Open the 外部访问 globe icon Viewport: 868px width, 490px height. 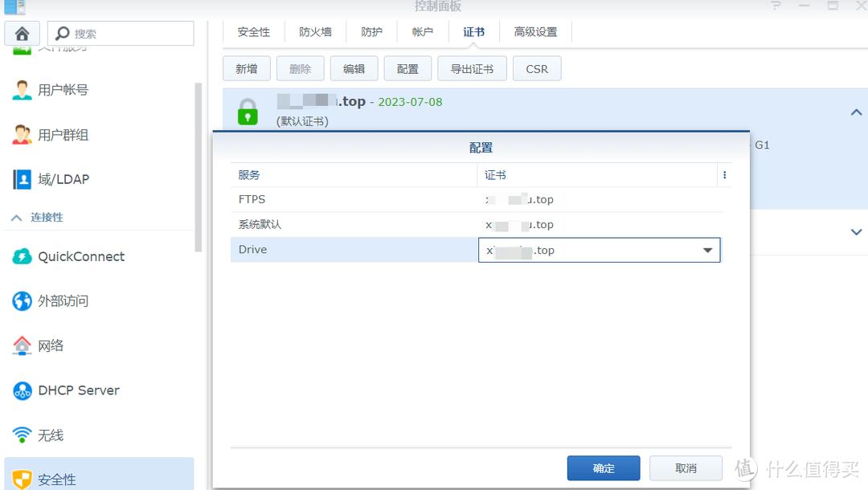[x=23, y=301]
